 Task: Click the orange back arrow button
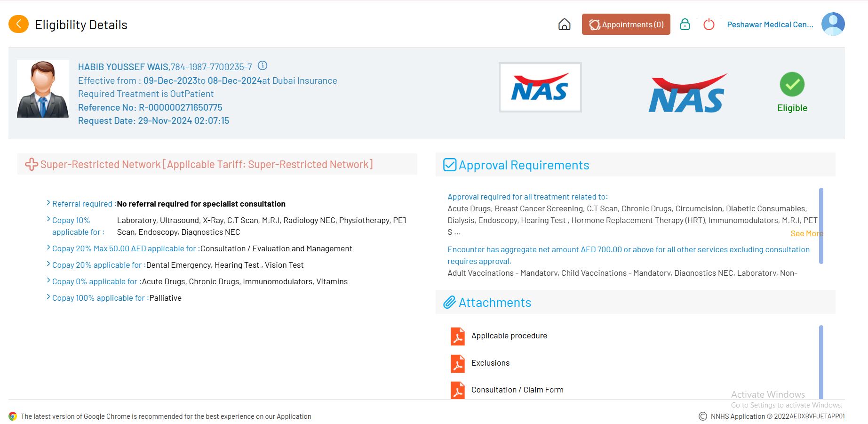[18, 24]
